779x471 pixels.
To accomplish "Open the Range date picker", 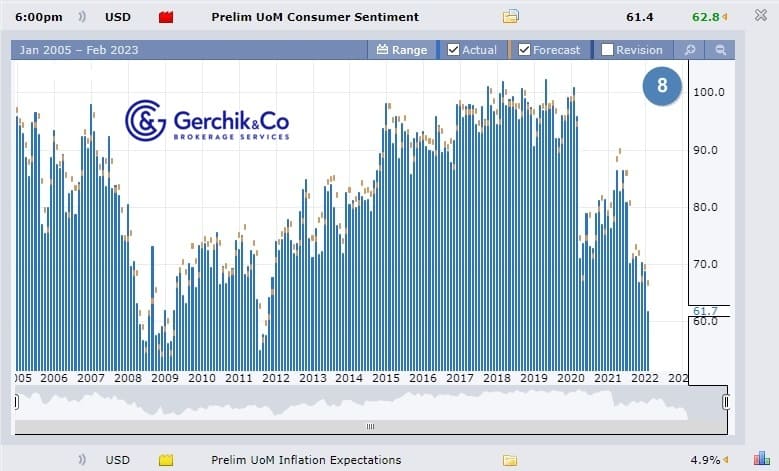I will (401, 50).
